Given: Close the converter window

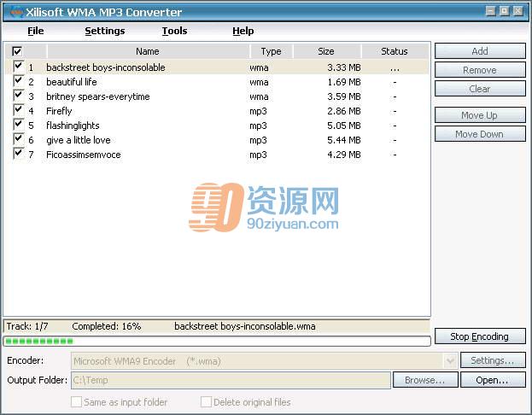Looking at the screenshot, I should (517, 11).
